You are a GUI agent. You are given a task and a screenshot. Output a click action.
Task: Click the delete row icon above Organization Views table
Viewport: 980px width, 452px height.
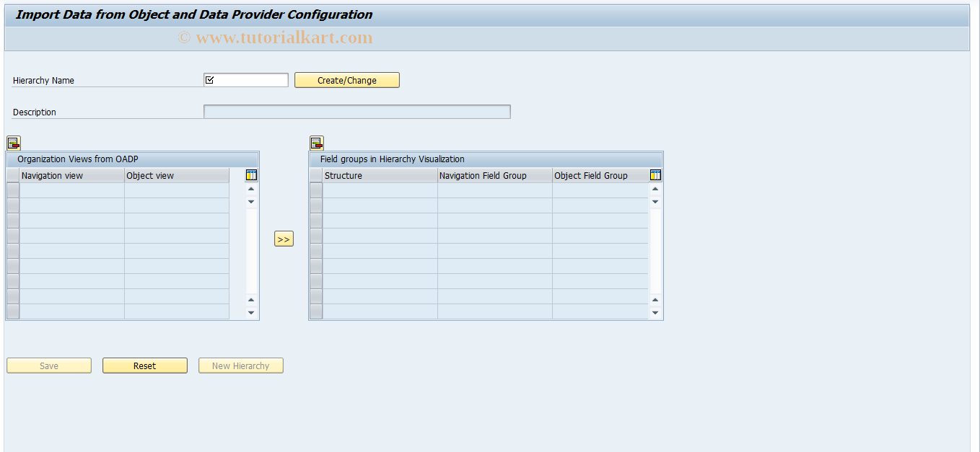coord(14,143)
